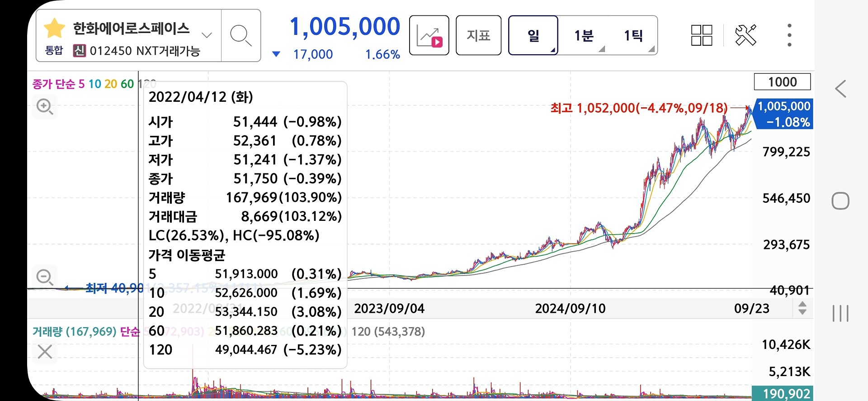Tap the LC(26.53%), HC(-95.08%) line

[x=234, y=235]
